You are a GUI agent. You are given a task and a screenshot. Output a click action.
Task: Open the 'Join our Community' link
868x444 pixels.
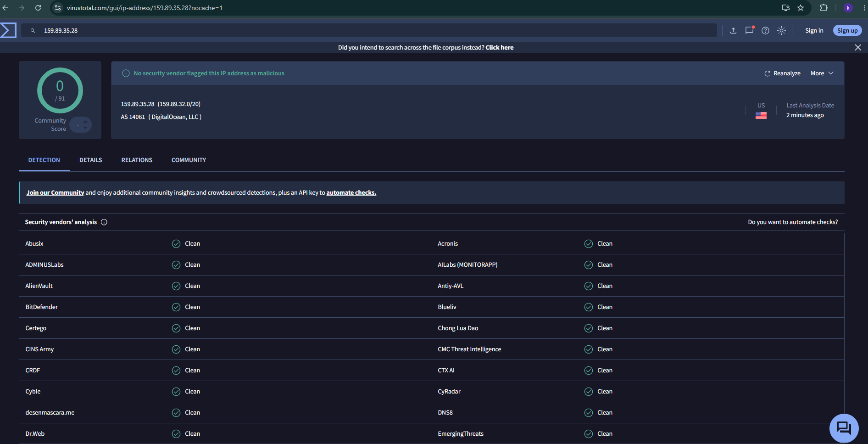tap(55, 193)
